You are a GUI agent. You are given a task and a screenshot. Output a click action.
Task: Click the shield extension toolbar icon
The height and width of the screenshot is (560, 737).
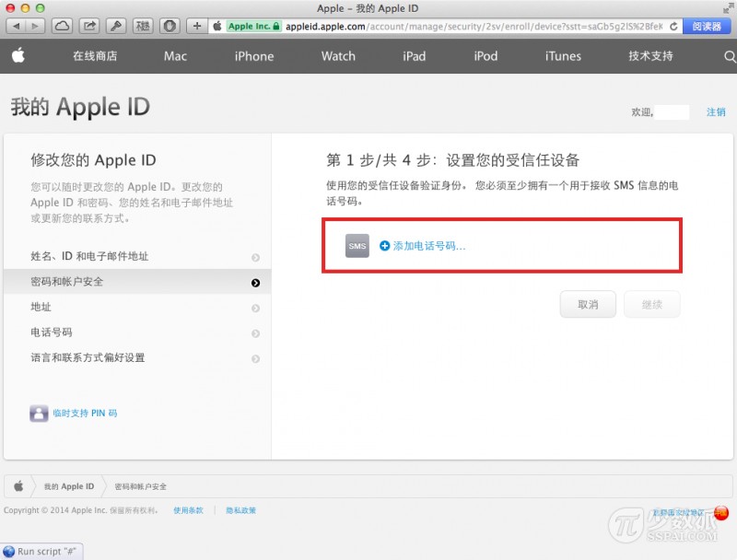pyautogui.click(x=170, y=27)
